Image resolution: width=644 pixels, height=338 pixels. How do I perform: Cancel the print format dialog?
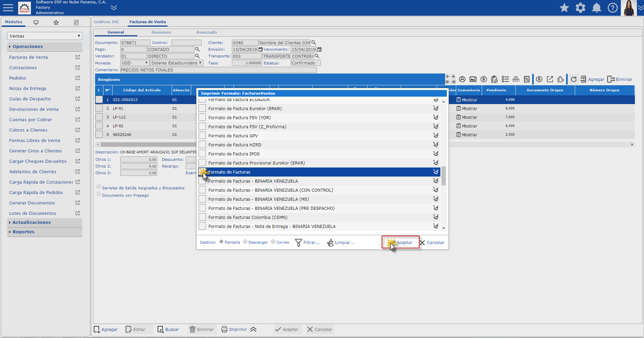pos(432,242)
